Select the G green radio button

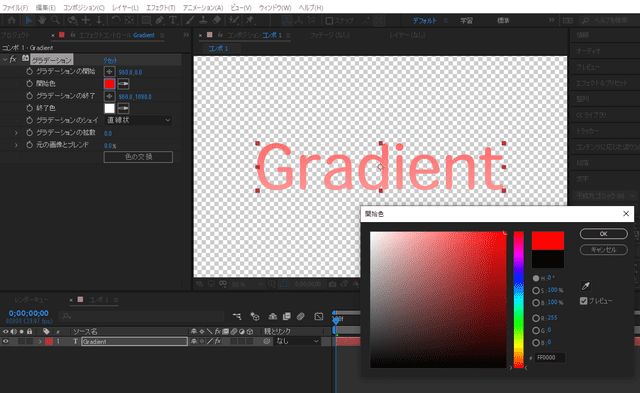(x=536, y=330)
